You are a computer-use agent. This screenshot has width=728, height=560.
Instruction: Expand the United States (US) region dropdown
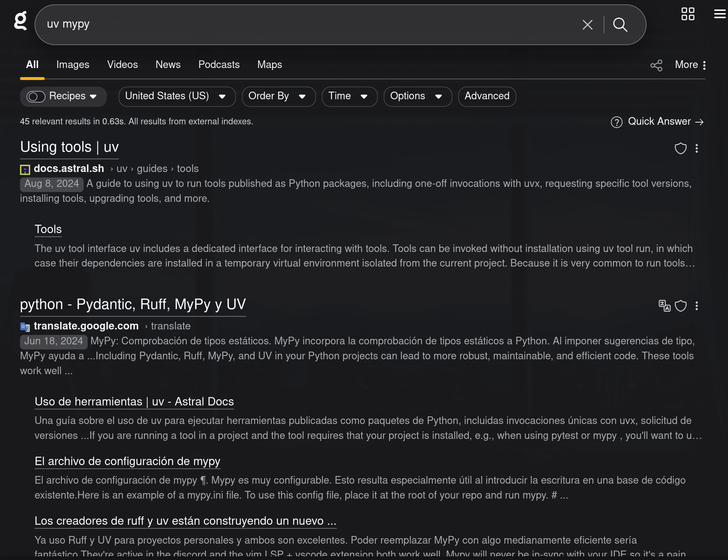(x=177, y=96)
